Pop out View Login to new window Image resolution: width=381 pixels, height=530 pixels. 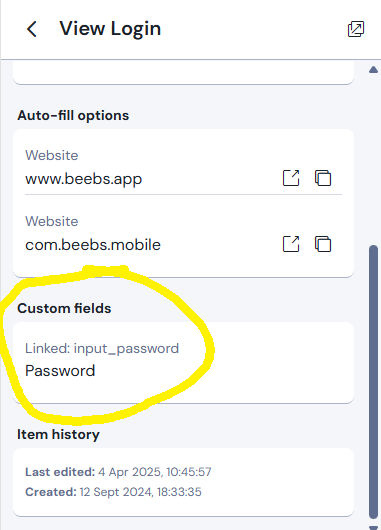click(x=356, y=29)
